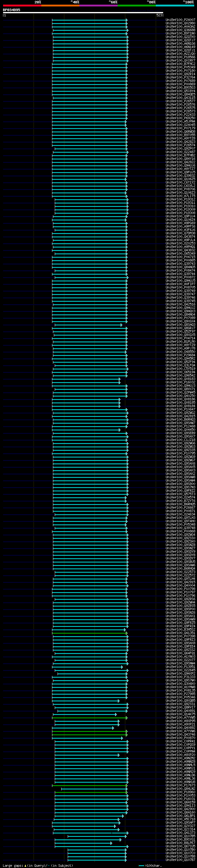Viewport: 197px width, 868px height.
Task: Select hit label UniRef100_C0PR41
Action: coord(180,741)
